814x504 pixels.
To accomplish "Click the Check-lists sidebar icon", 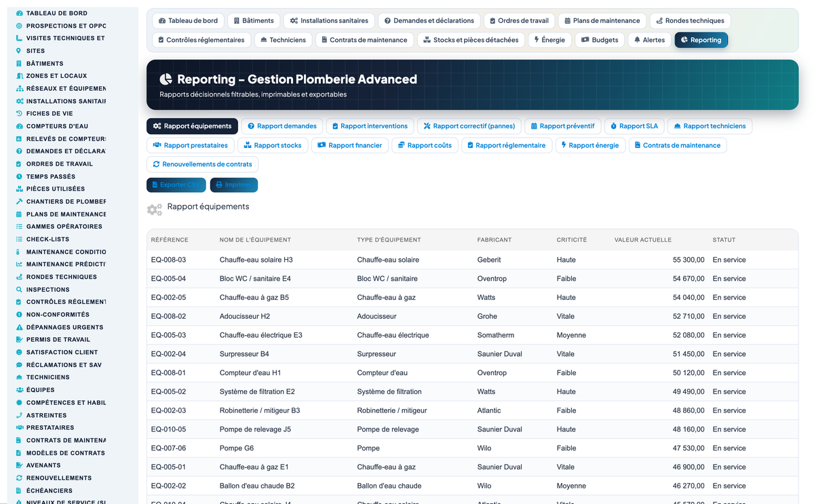I will coord(19,239).
